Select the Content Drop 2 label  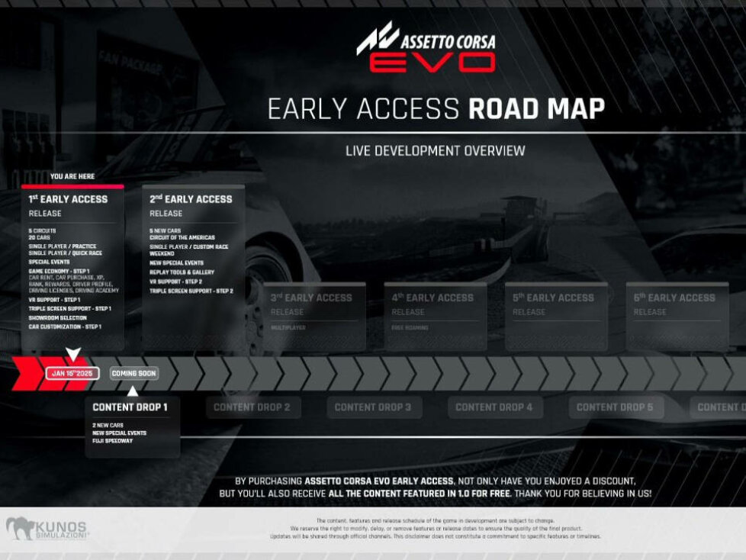253,407
